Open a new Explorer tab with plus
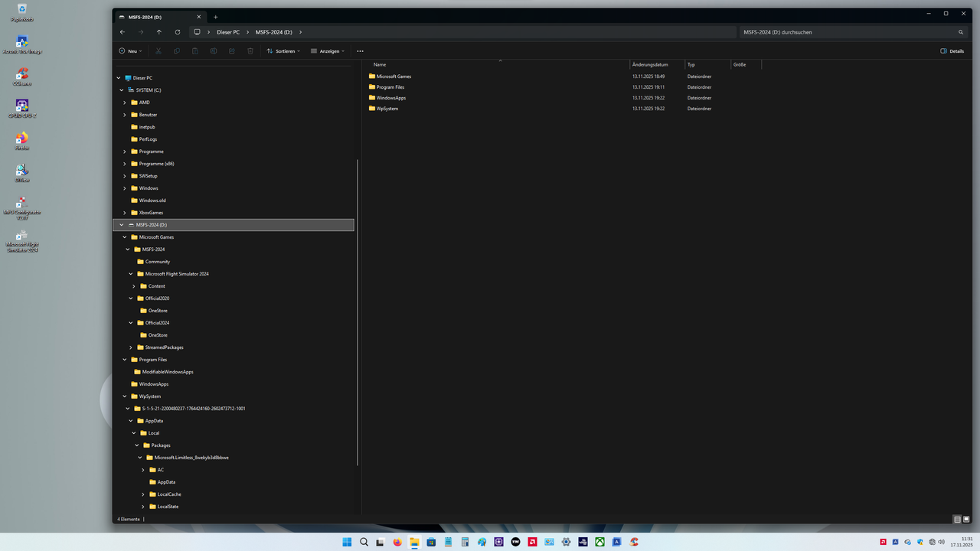Image resolution: width=980 pixels, height=551 pixels. pyautogui.click(x=215, y=17)
